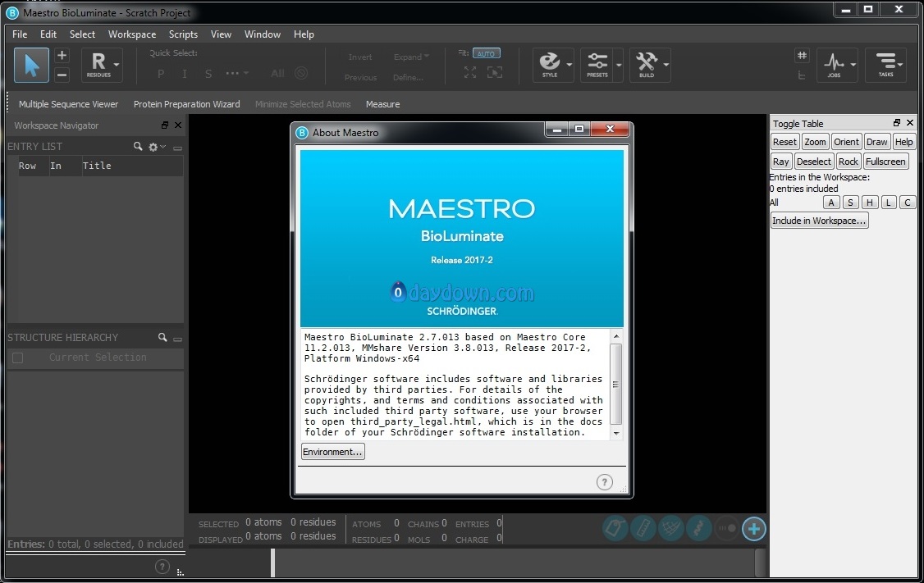Viewport: 924px width, 583px height.
Task: Collapse the Entry List section
Action: (177, 148)
